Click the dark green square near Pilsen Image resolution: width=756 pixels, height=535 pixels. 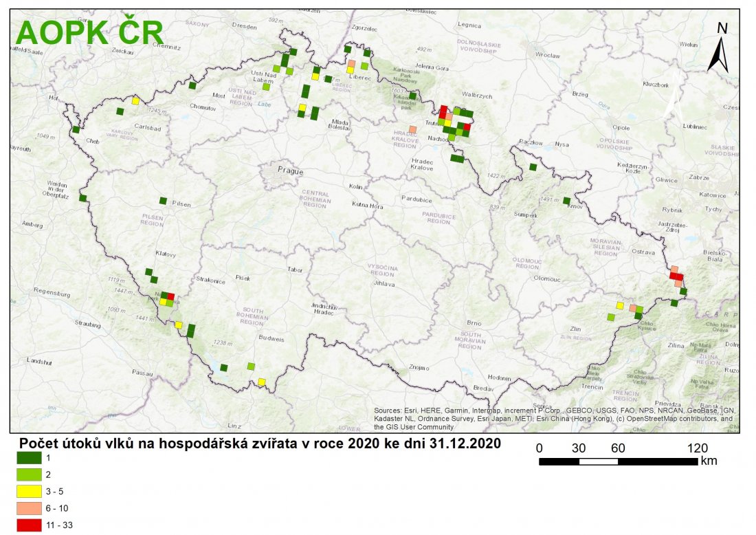pyautogui.click(x=163, y=201)
